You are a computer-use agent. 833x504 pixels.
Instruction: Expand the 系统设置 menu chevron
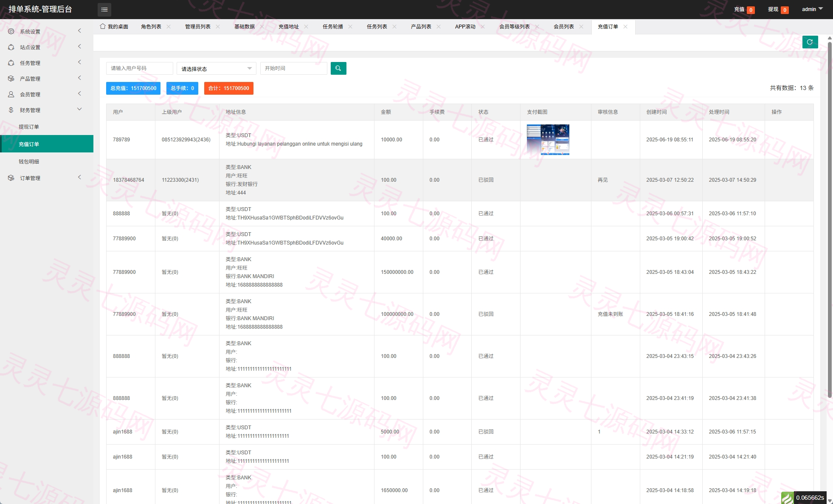click(x=79, y=31)
